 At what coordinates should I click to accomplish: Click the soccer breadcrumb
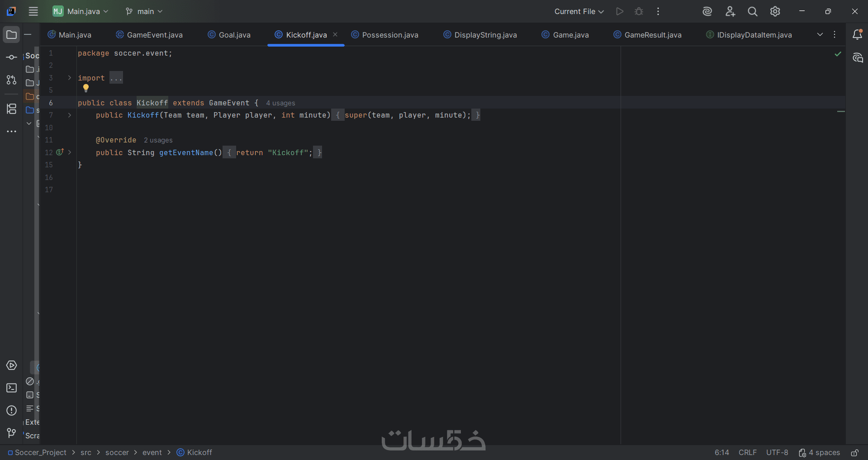point(117,453)
